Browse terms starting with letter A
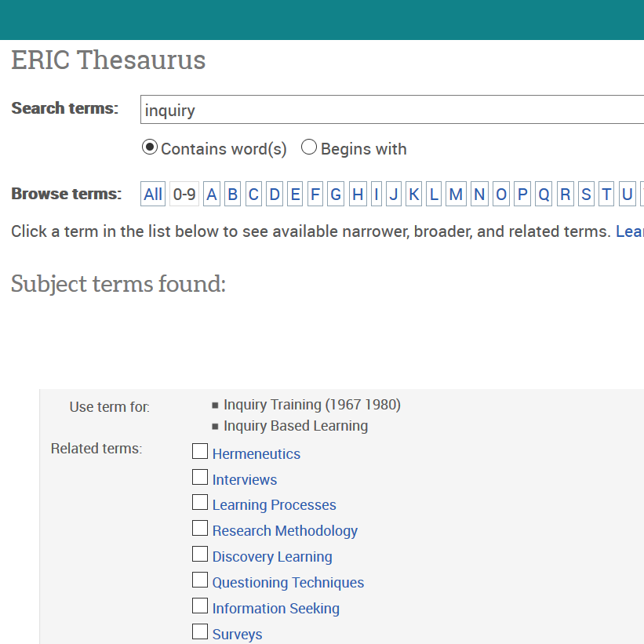 click(x=211, y=195)
